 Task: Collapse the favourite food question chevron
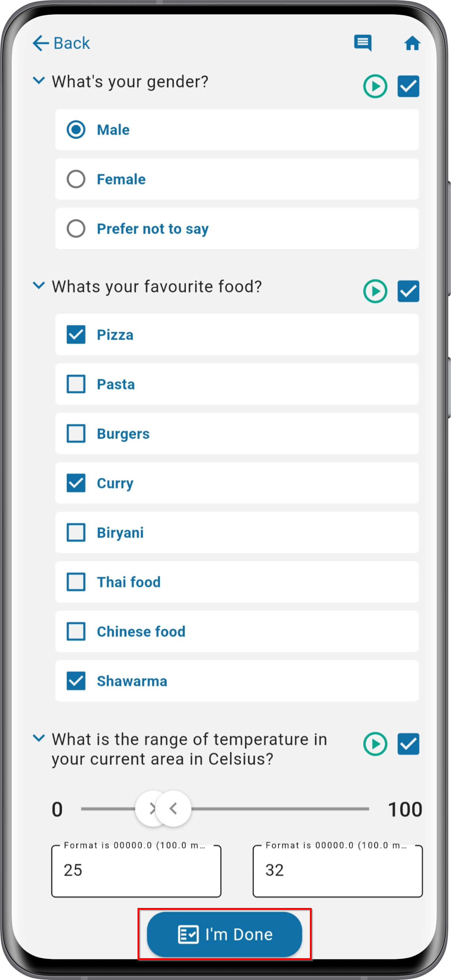pyautogui.click(x=39, y=285)
